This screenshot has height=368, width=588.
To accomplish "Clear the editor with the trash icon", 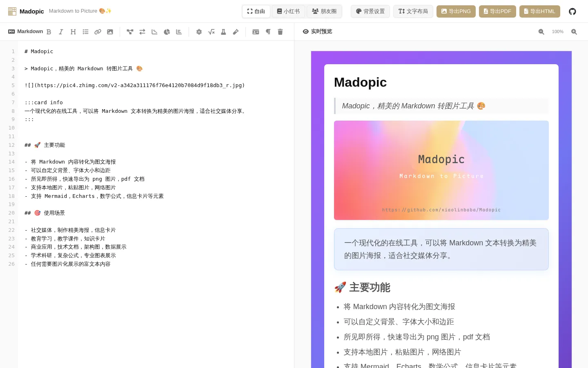I will click(280, 32).
